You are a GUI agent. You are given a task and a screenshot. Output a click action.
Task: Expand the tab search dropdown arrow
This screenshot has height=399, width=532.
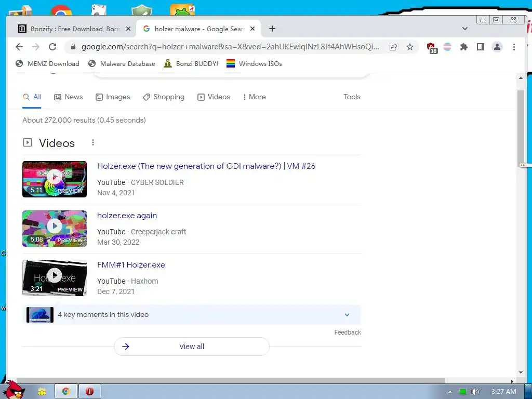[x=465, y=29]
